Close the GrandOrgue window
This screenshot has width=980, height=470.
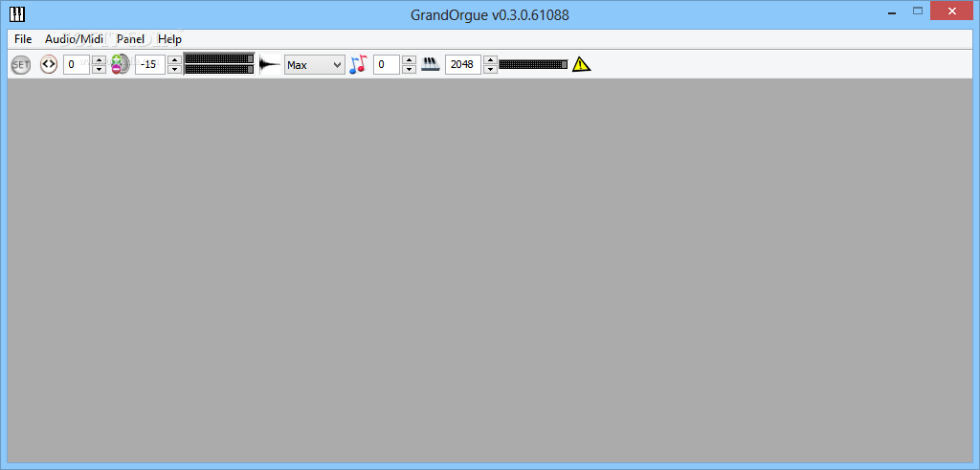click(952, 11)
